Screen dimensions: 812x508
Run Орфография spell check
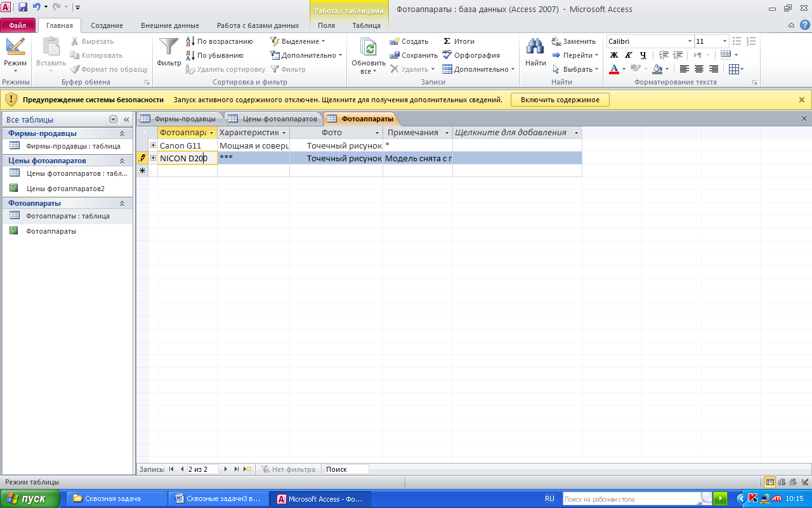471,55
